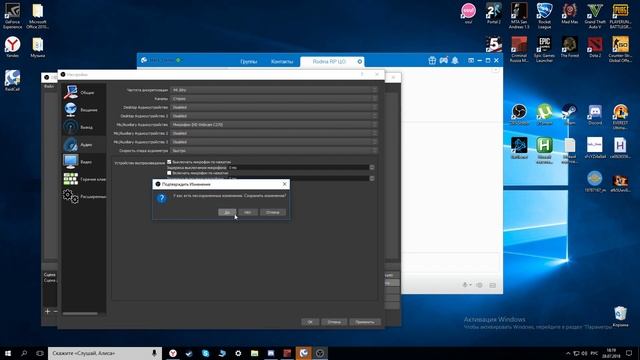Open Grand Theft Auto V desktop shortcut
Screen dimensions: 640x360
point(595,16)
